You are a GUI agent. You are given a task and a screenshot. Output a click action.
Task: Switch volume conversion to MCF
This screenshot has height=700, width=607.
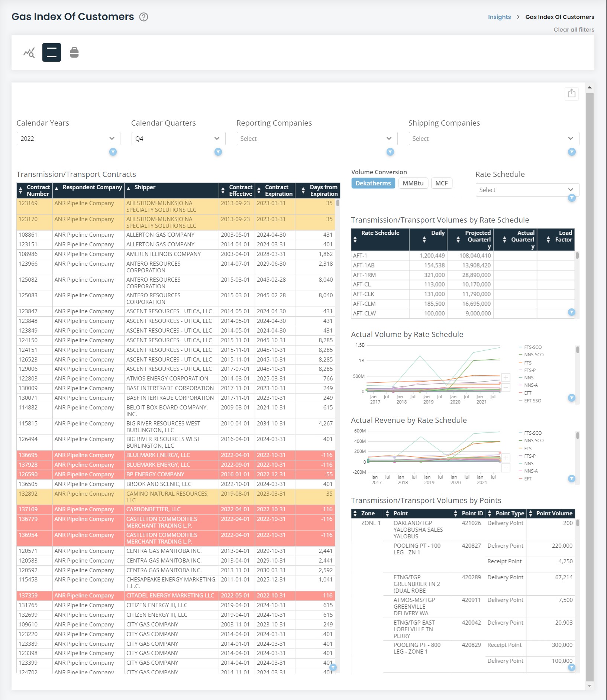(442, 183)
